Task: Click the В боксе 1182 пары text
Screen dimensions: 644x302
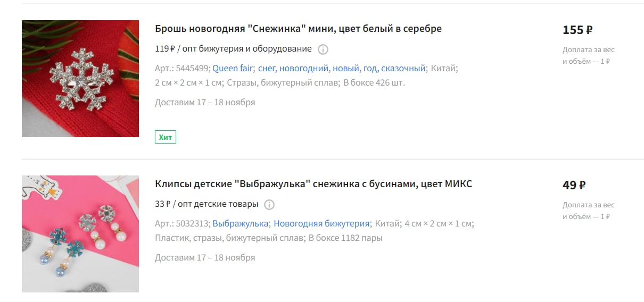Action: point(345,238)
